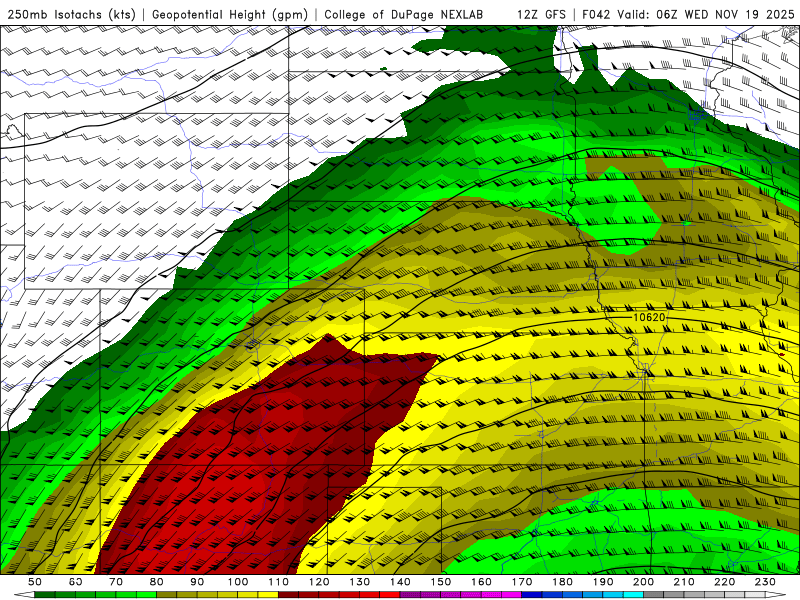Viewport: 800px width, 600px height.
Task: Click the 140 legend value
Action: pos(400,582)
